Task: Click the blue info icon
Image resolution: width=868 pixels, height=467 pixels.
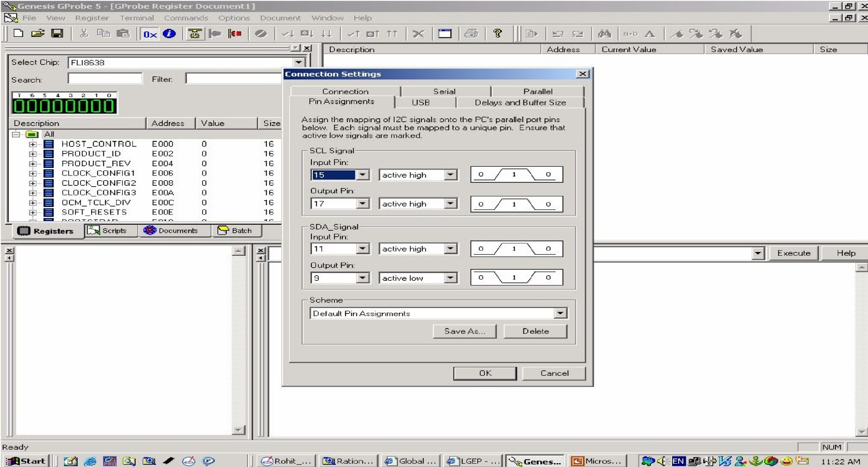Action: point(169,34)
